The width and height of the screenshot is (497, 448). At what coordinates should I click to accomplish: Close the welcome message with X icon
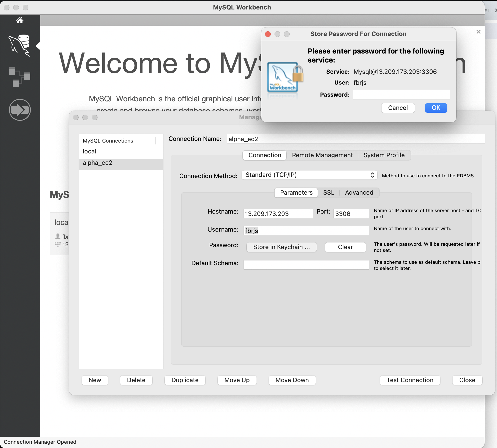(x=478, y=32)
